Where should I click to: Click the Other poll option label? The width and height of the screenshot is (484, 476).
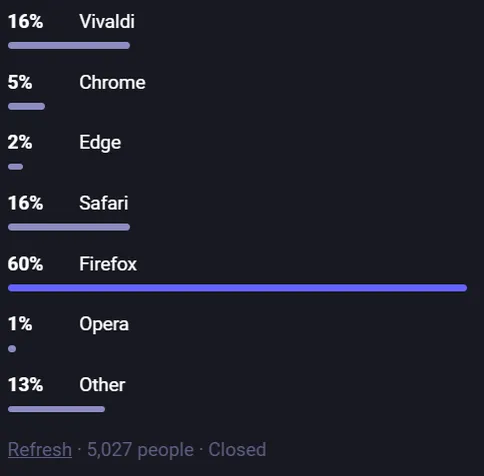102,385
